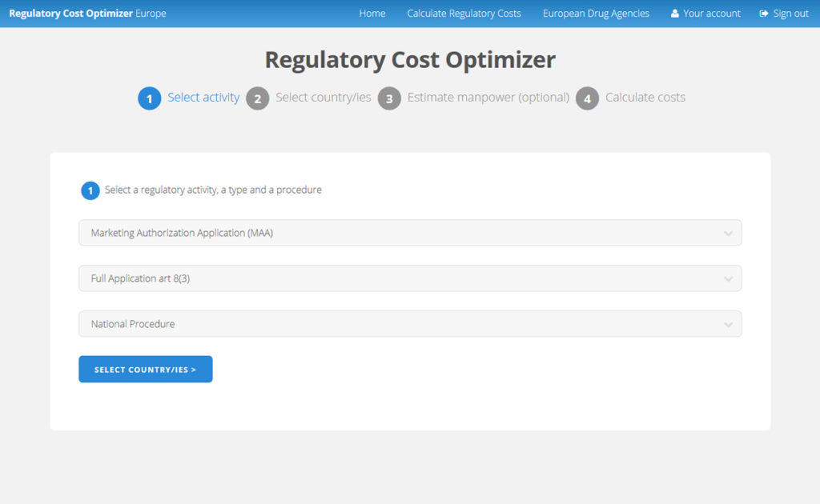Click the chevron on the MAA selector
Screen dimensions: 820x504
[x=729, y=233]
